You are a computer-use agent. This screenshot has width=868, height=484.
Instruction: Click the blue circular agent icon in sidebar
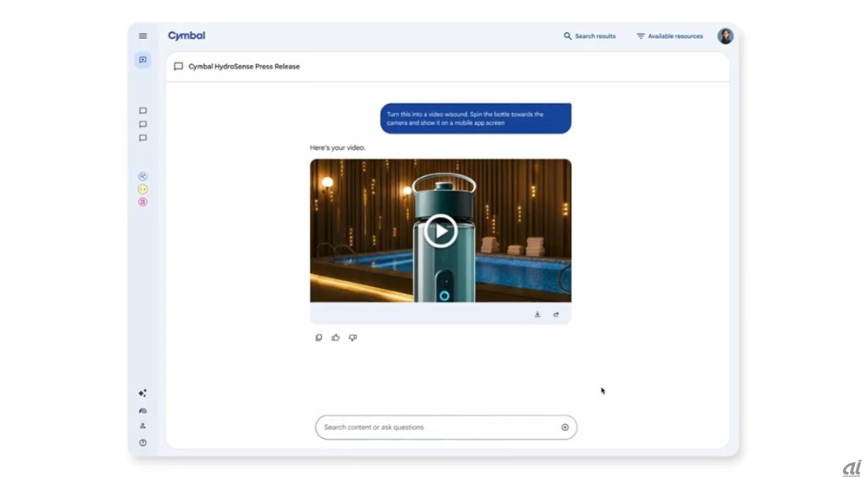point(143,176)
